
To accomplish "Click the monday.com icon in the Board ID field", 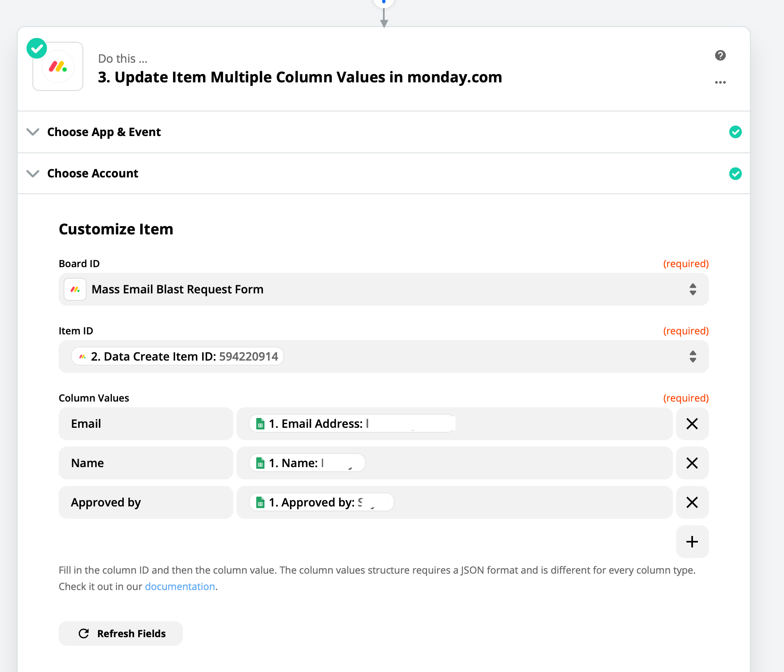I will point(75,289).
